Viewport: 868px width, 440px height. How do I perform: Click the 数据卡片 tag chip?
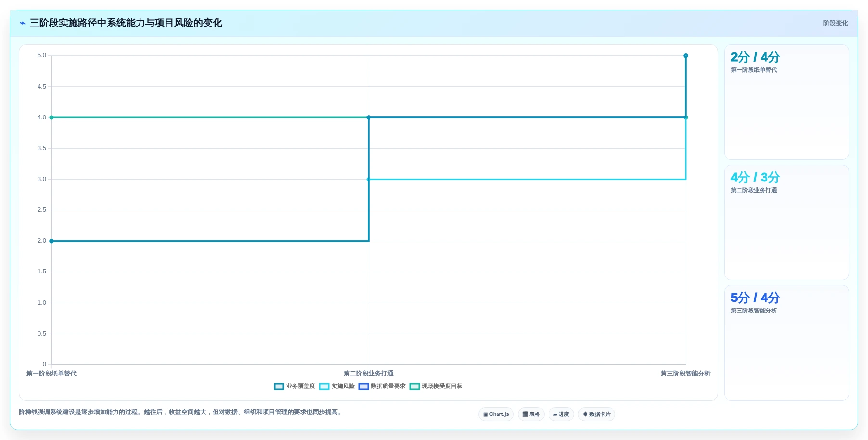(x=597, y=414)
